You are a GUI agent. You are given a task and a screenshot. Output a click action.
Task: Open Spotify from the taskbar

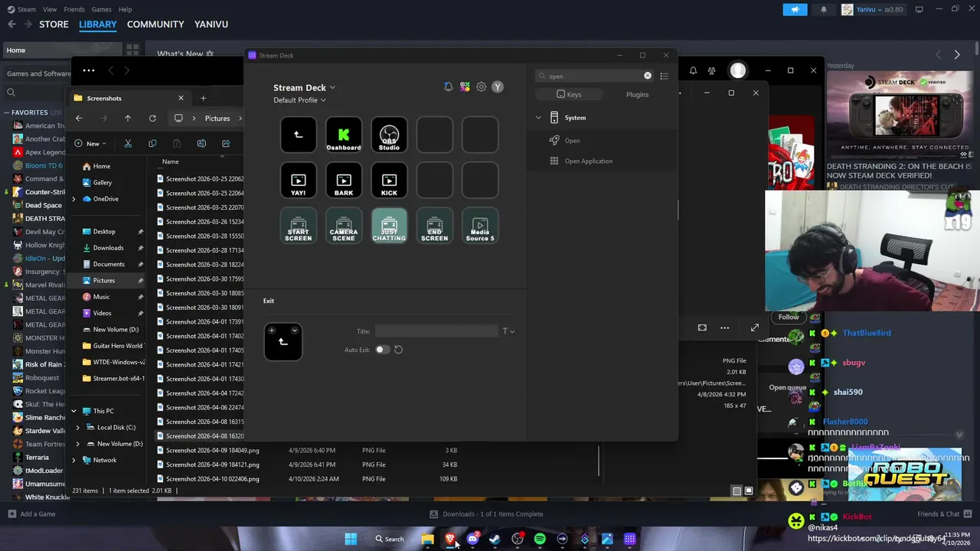(540, 539)
